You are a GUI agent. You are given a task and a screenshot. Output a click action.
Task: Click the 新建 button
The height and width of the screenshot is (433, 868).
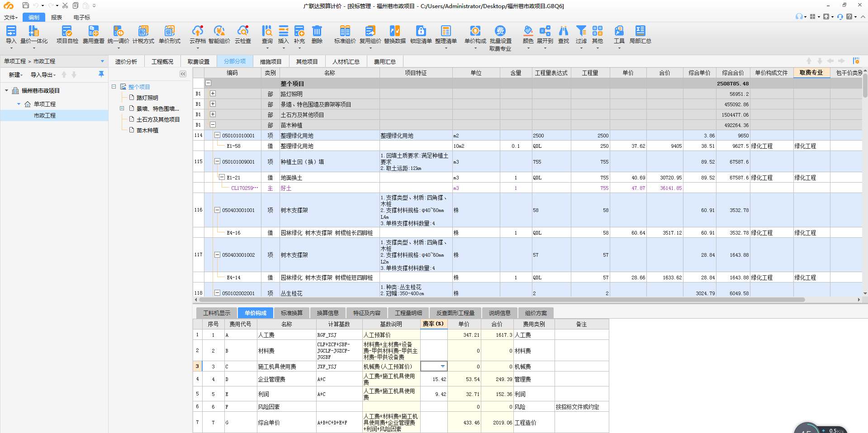click(15, 75)
